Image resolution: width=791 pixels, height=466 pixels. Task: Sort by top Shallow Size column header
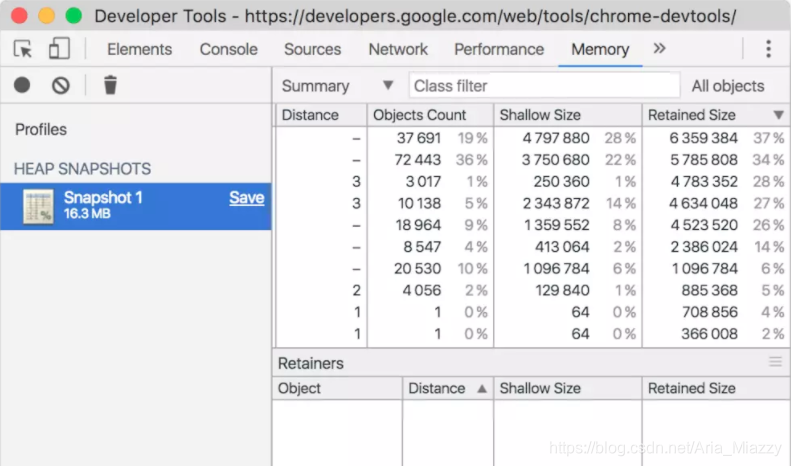coord(568,115)
